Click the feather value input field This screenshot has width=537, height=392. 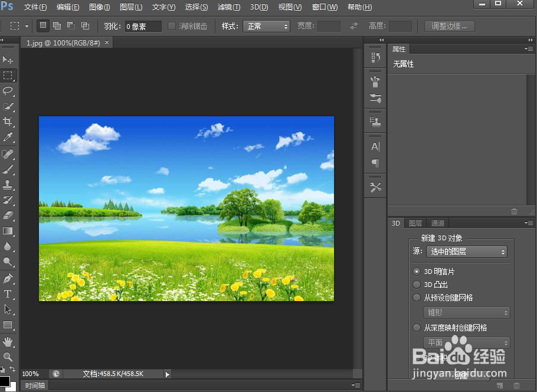click(143, 27)
